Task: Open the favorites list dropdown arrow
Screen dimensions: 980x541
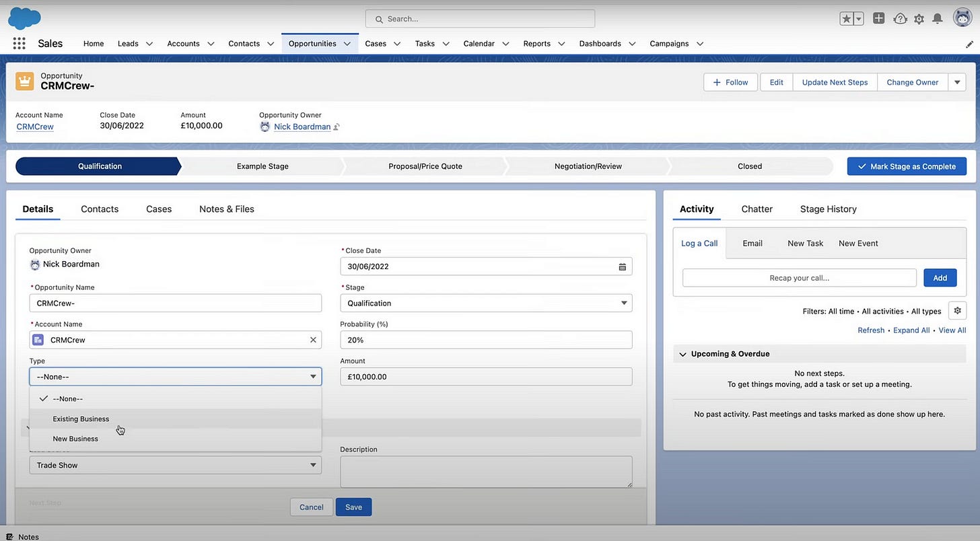Action: (x=859, y=19)
